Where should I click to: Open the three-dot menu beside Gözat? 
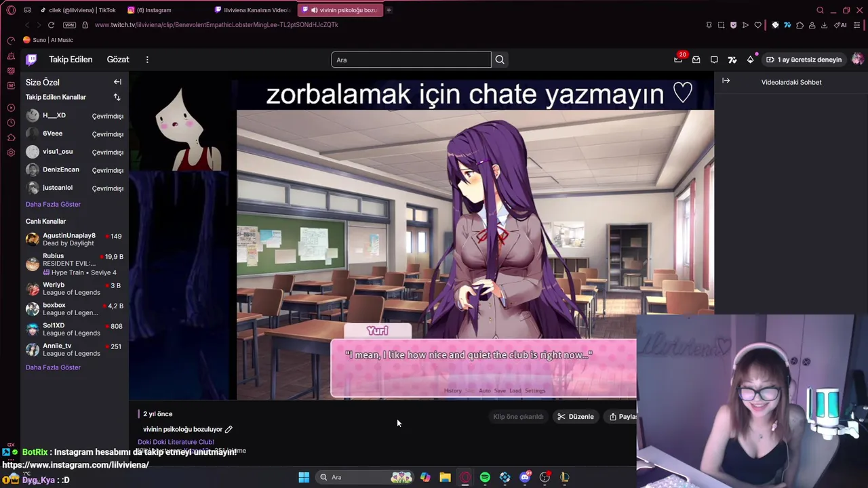(x=147, y=60)
